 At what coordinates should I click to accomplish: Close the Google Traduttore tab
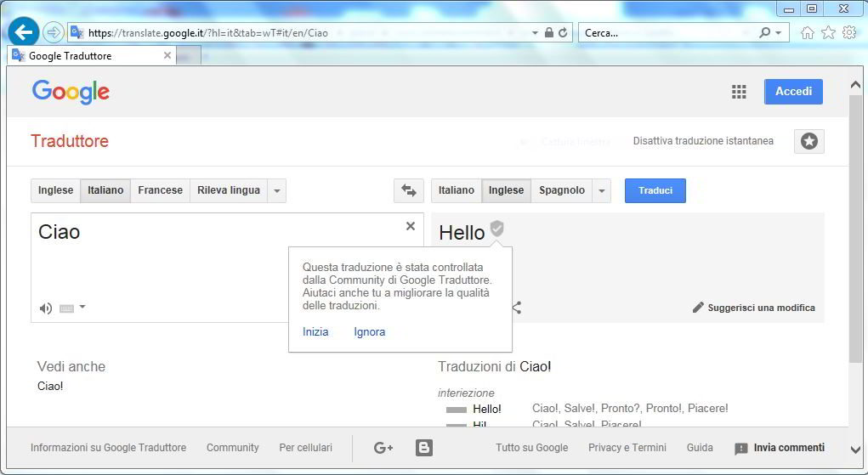167,55
